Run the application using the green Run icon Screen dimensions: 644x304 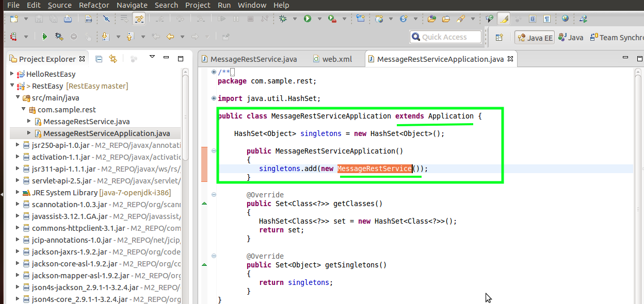coord(307,20)
